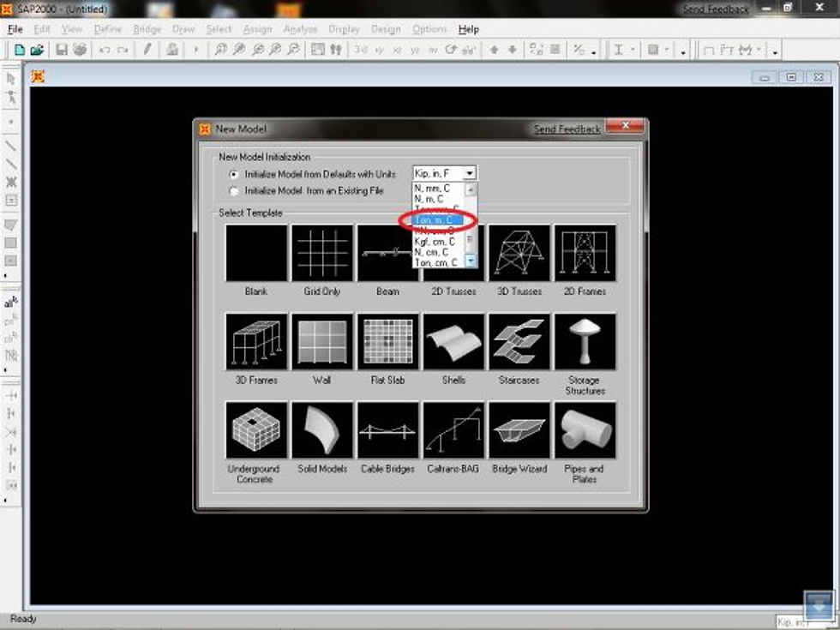The width and height of the screenshot is (840, 630).
Task: Pick 'Ton, cm, C' from units list
Action: point(438,262)
